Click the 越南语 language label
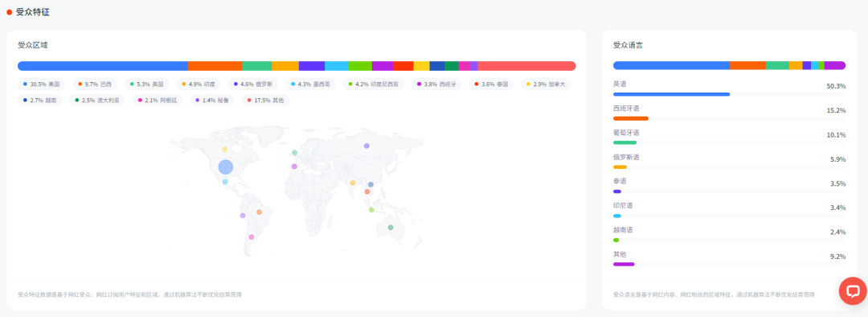Screen dimensions: 868x317 pyautogui.click(x=623, y=230)
